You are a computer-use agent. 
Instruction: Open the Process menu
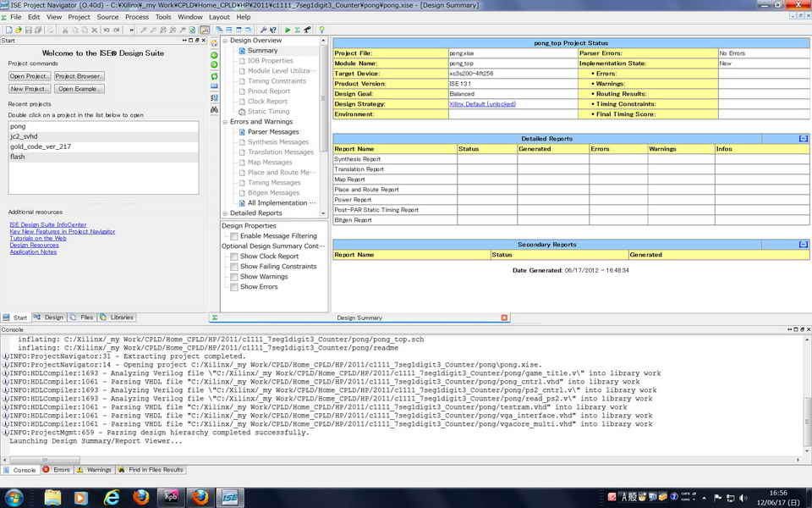[x=137, y=17]
